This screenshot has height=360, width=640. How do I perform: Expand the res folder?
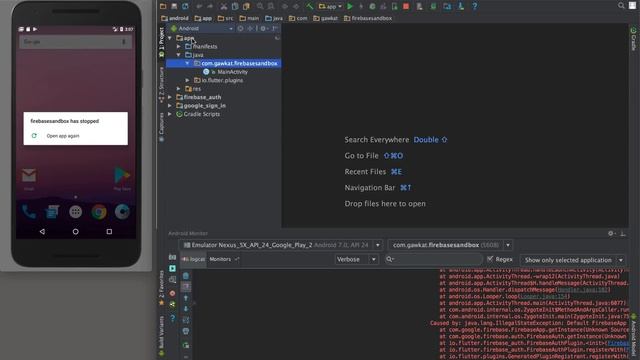coord(179,89)
